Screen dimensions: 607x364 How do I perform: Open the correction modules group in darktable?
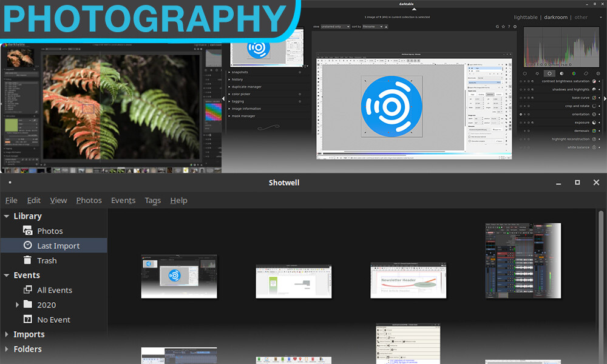point(586,73)
